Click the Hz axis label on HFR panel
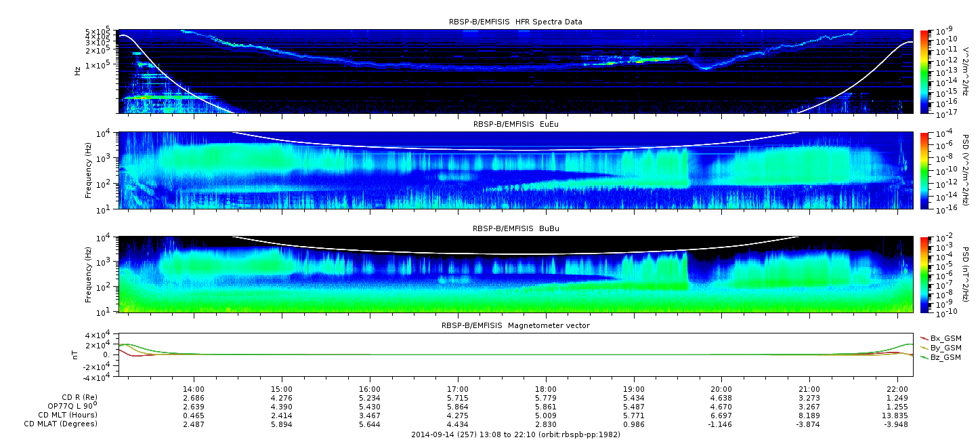 click(x=78, y=70)
